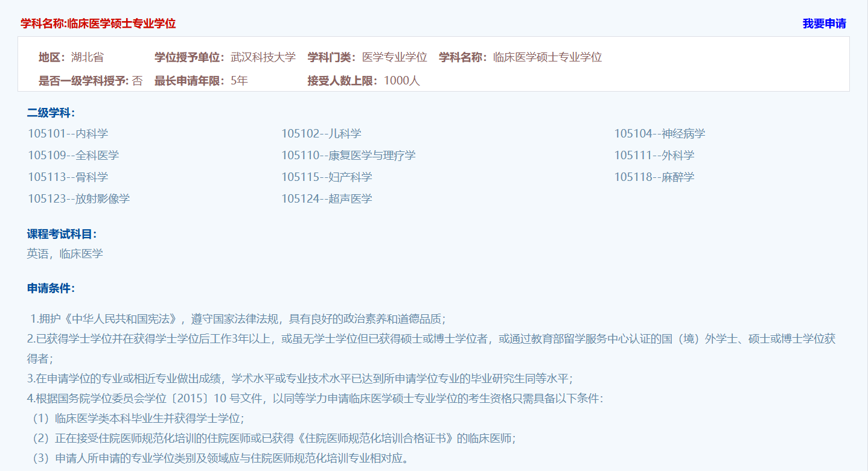
Task: Click condition 3 about 学术水平或专业技术水平
Action: (300, 379)
